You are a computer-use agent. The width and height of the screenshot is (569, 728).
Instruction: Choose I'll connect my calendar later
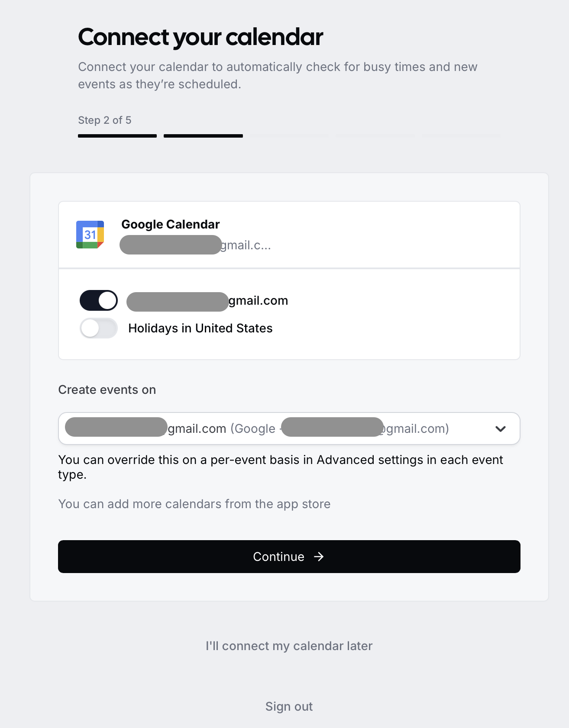click(289, 646)
